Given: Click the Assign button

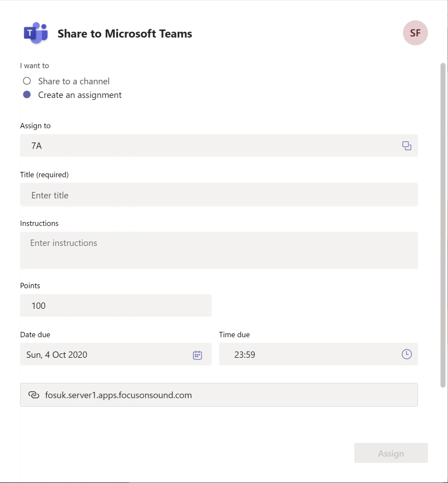Looking at the screenshot, I should tap(391, 453).
